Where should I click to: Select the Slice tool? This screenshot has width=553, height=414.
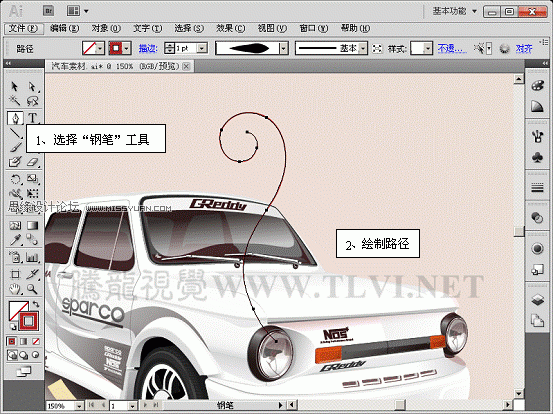click(x=32, y=274)
